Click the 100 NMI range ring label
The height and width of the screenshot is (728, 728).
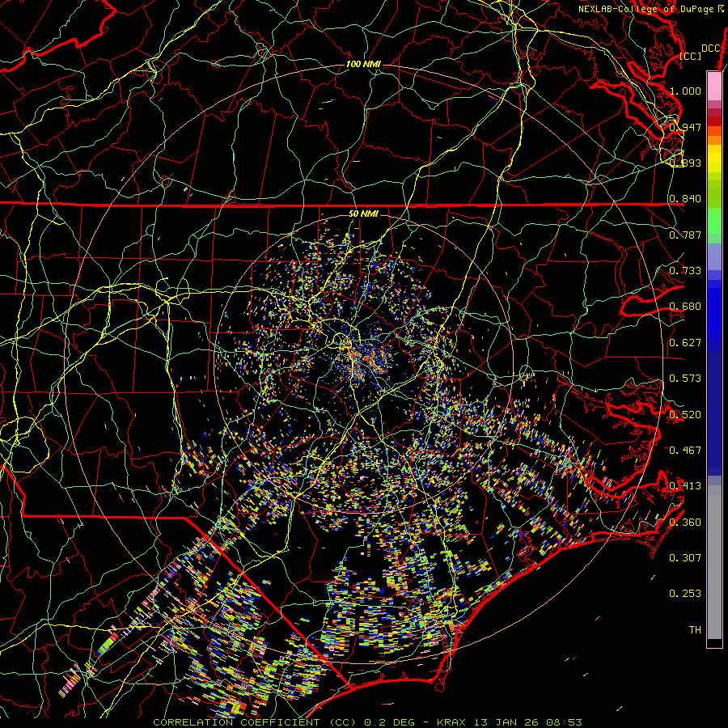(x=363, y=64)
